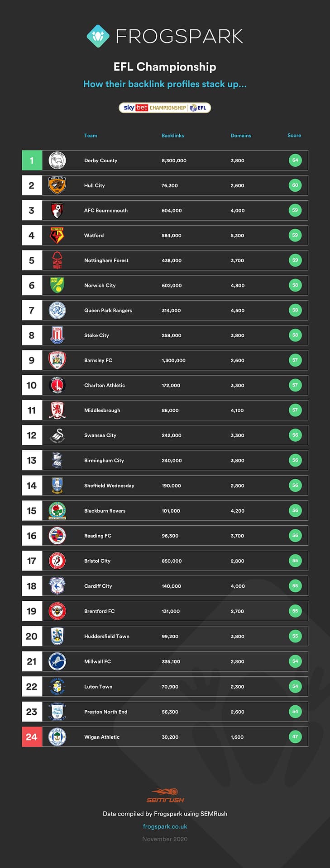Screen dimensions: 330x868
Task: Click the Norwich City canary crest
Action: (x=57, y=285)
